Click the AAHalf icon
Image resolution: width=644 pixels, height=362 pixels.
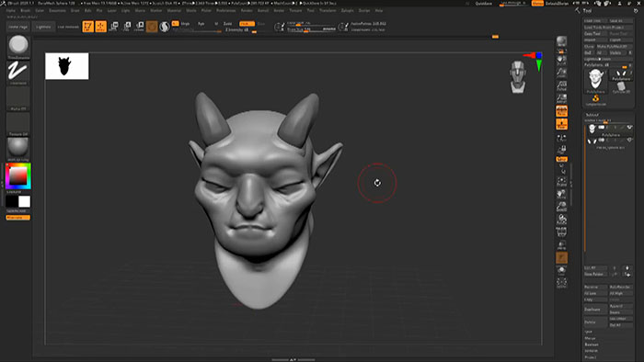click(561, 98)
